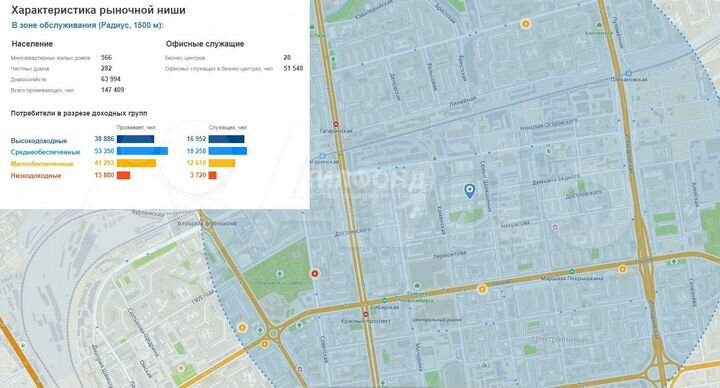Image resolution: width=720 pixels, height=388 pixels.
Task: Click the blue location pin marker
Action: coord(469,191)
